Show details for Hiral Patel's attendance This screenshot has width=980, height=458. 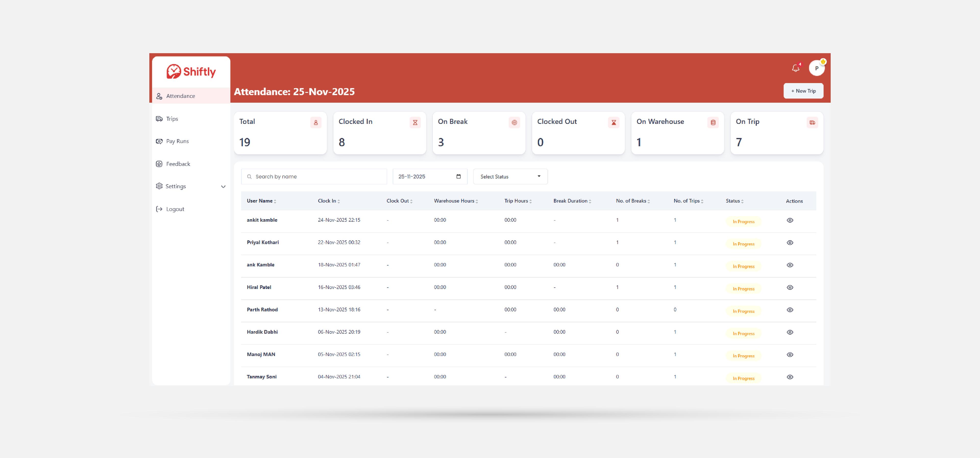(790, 288)
